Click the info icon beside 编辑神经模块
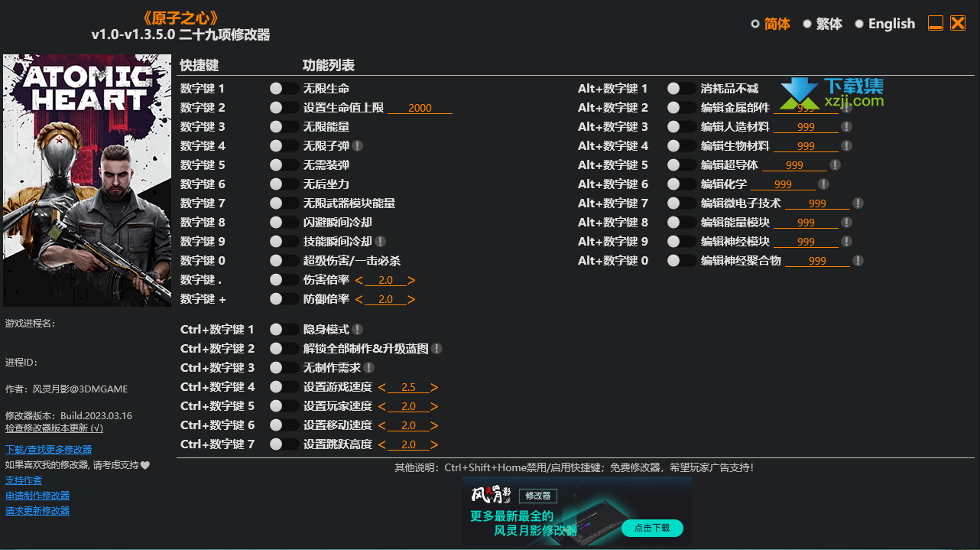This screenshot has width=980, height=550. click(846, 241)
